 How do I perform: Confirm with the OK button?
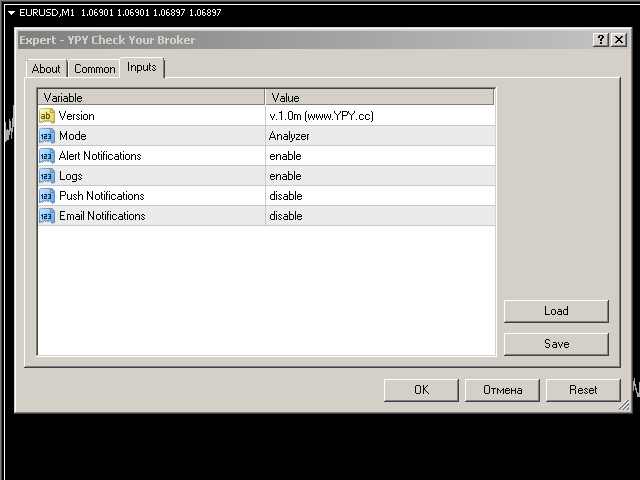pos(421,390)
